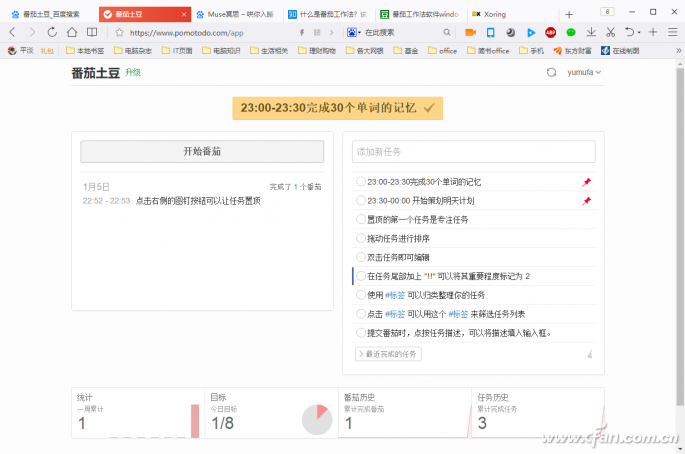Click in the 添加新任务 input field
The height and width of the screenshot is (454, 685).
[x=474, y=152]
